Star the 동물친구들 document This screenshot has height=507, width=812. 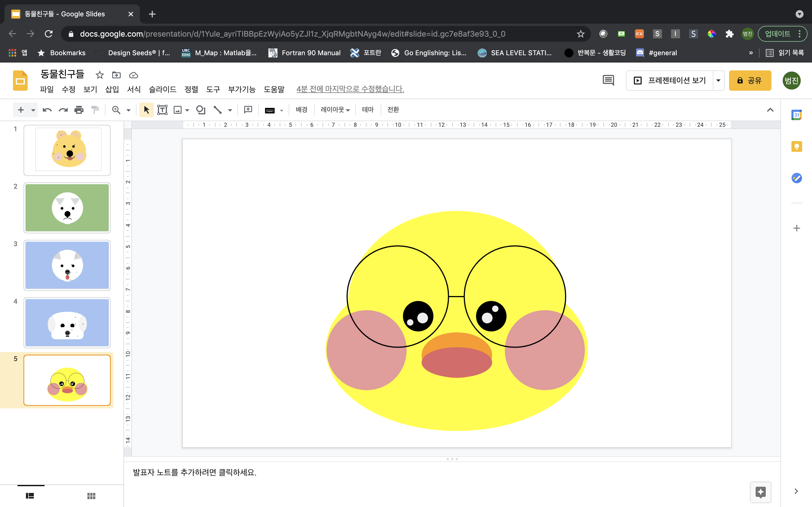pos(100,75)
